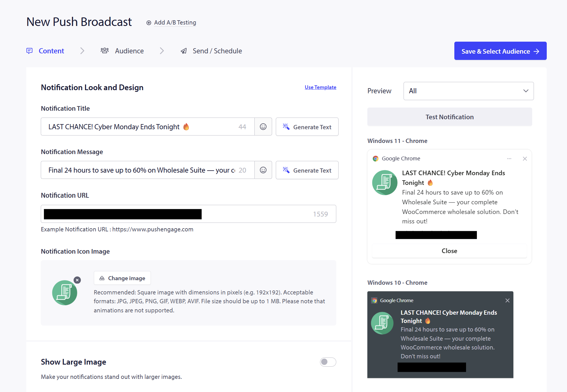Open emoji picker for Notification Message
Image resolution: width=567 pixels, height=392 pixels.
263,170
